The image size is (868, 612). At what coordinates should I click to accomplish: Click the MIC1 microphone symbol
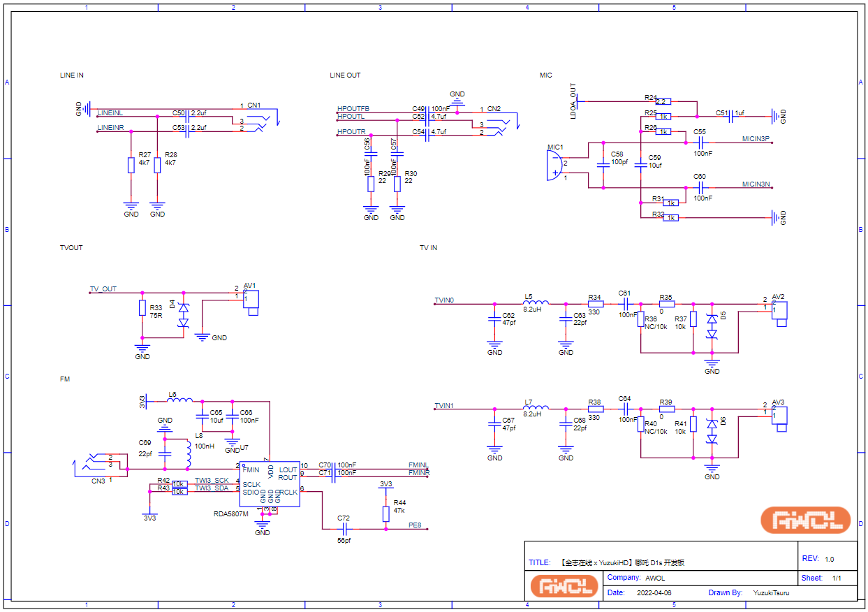click(554, 165)
